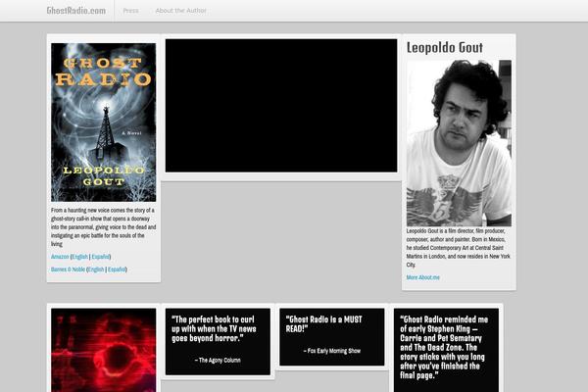
Task: Open the Press menu item
Action: [130, 11]
